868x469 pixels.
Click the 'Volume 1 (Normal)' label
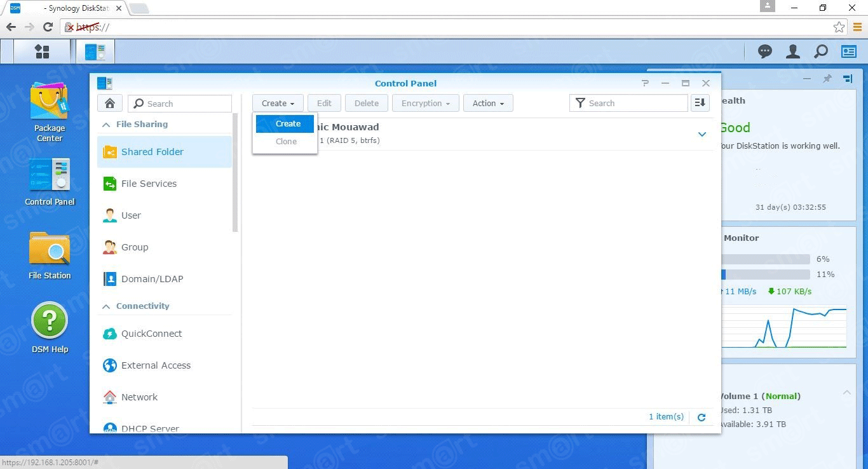tap(760, 396)
